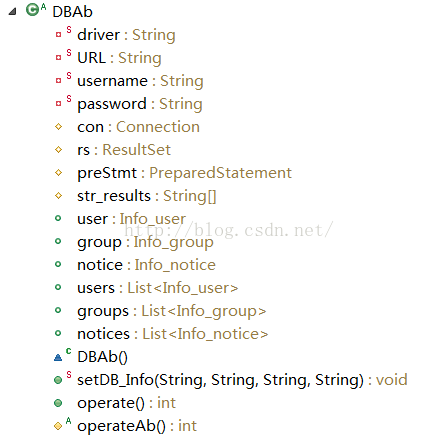Select the password : String field

tap(140, 104)
